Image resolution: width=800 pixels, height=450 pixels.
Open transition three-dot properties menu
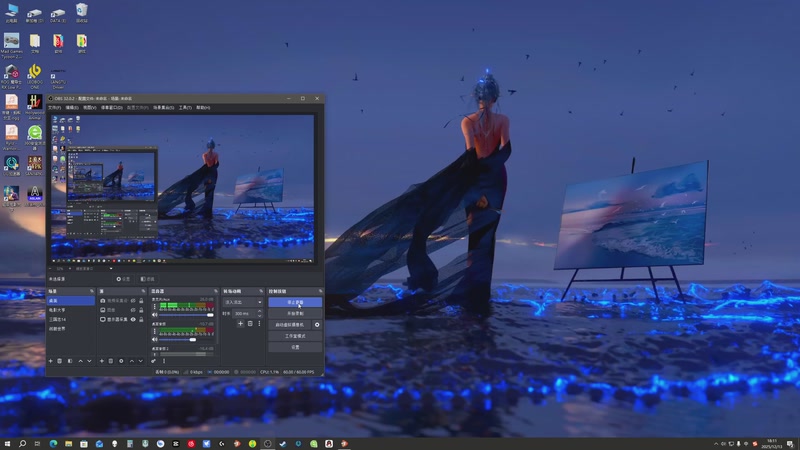tap(259, 323)
